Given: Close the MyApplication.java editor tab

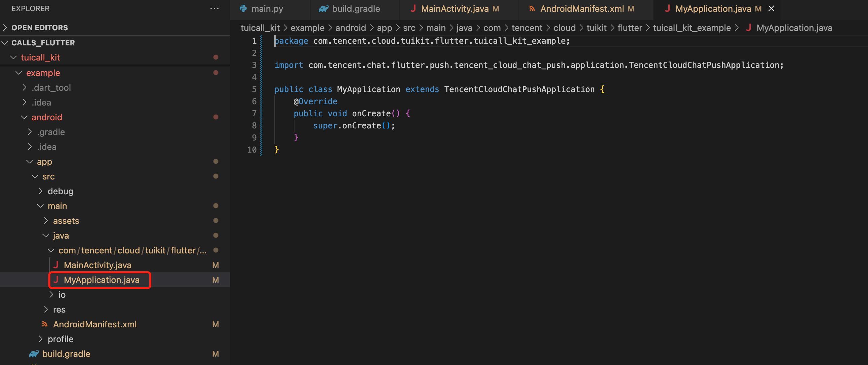Looking at the screenshot, I should pos(771,8).
